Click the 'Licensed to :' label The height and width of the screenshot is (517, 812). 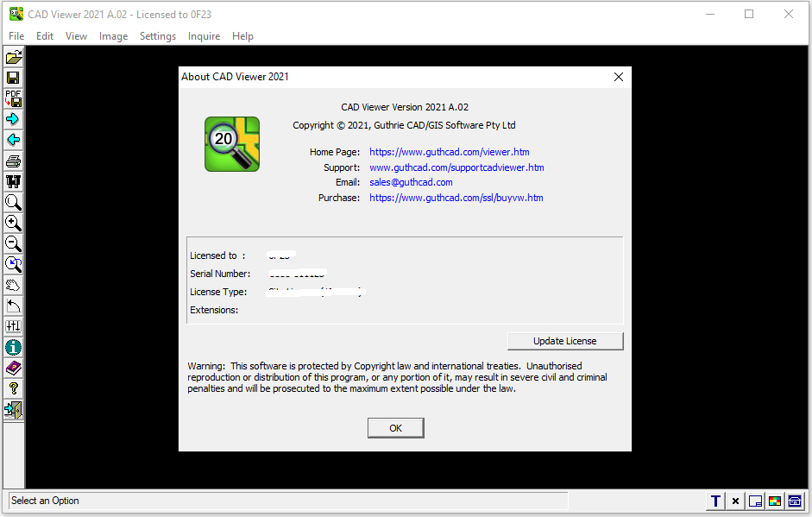[217, 255]
